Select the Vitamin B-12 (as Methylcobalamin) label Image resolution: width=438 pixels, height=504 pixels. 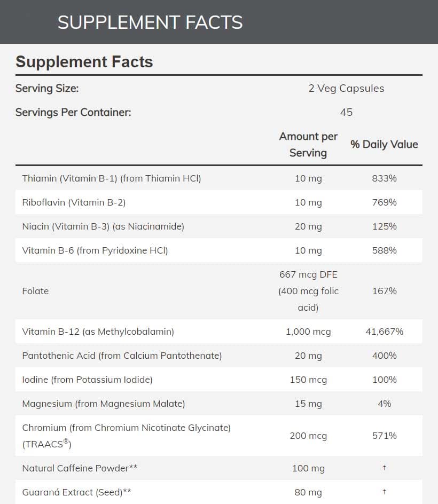pyautogui.click(x=98, y=332)
